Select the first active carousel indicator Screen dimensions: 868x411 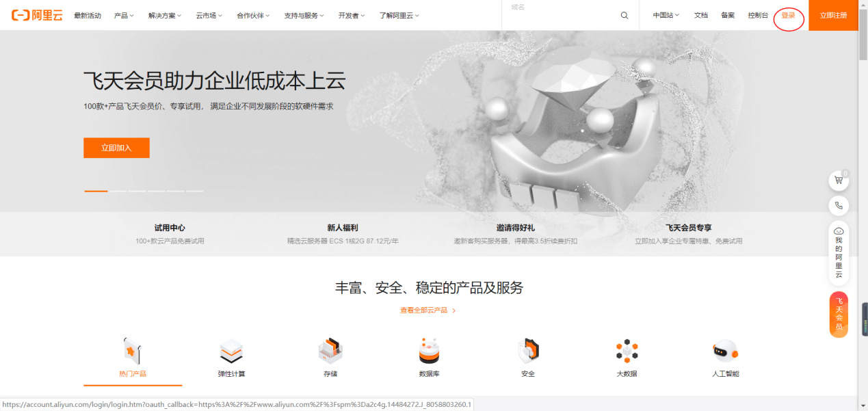click(96, 191)
